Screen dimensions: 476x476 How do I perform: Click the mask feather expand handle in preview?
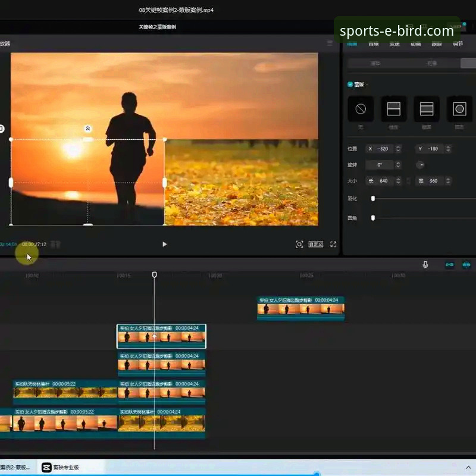click(87, 129)
